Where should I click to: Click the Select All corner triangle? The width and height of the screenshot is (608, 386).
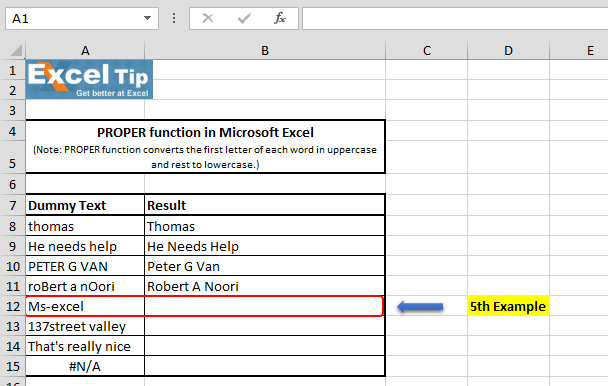coord(16,50)
